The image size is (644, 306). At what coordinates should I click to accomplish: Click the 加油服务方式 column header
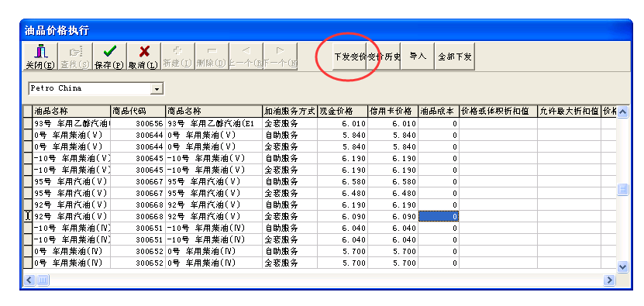[x=290, y=112]
